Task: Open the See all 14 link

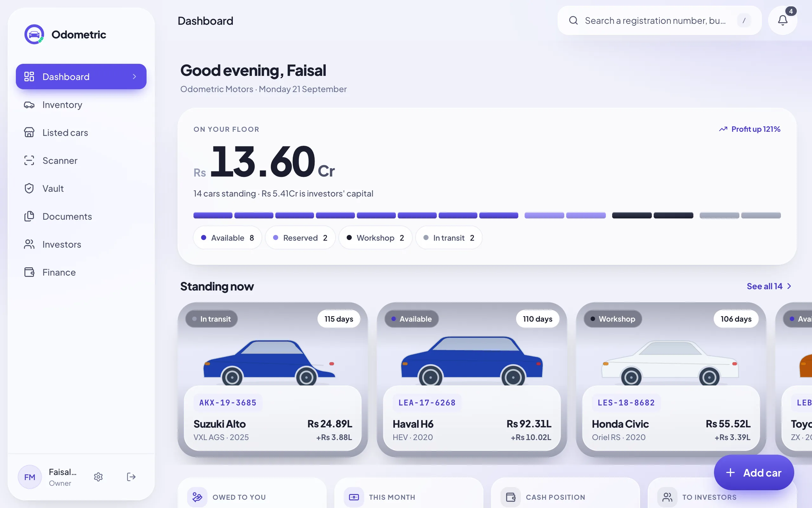Action: coord(769,286)
